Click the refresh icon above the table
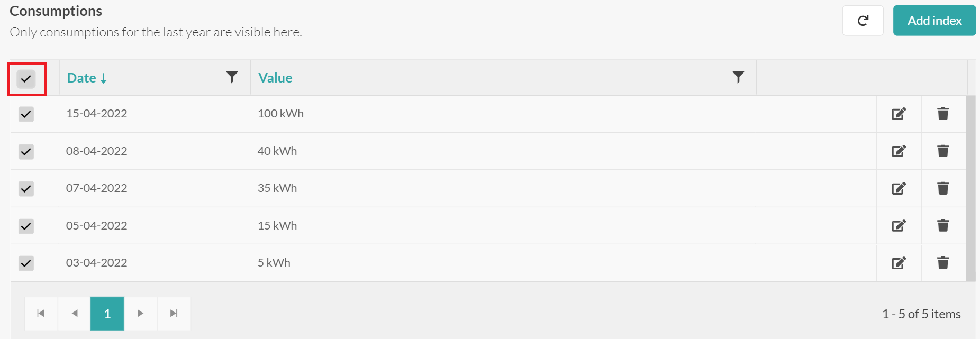This screenshot has width=980, height=339. click(x=863, y=20)
